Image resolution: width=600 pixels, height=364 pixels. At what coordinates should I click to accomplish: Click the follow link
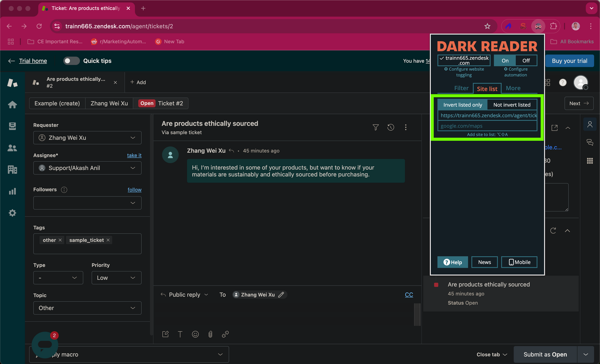pos(134,190)
